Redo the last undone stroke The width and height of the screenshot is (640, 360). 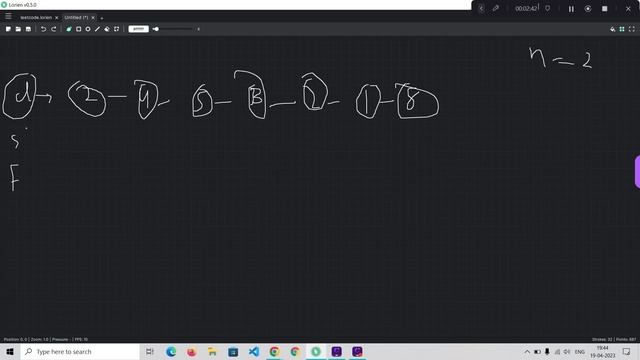point(53,29)
